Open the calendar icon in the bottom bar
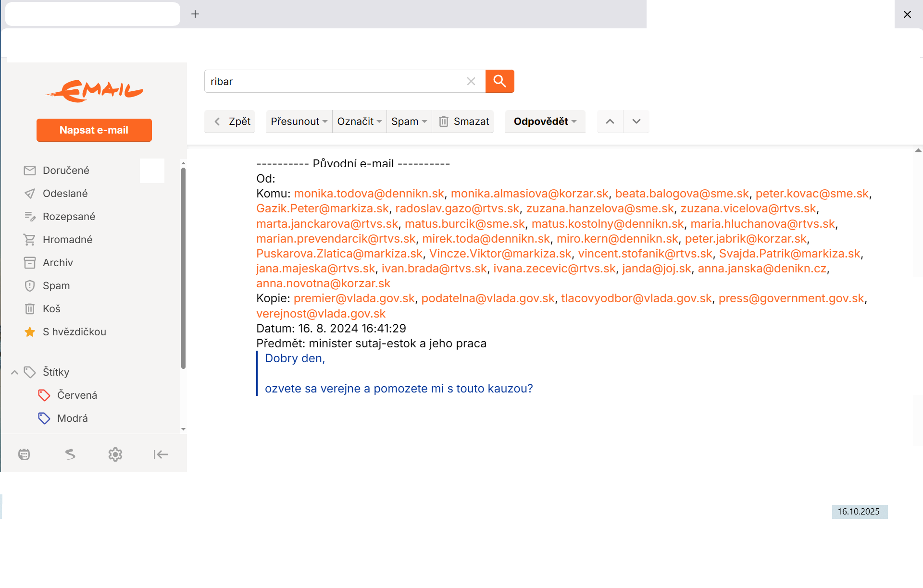This screenshot has width=923, height=588. point(24,454)
